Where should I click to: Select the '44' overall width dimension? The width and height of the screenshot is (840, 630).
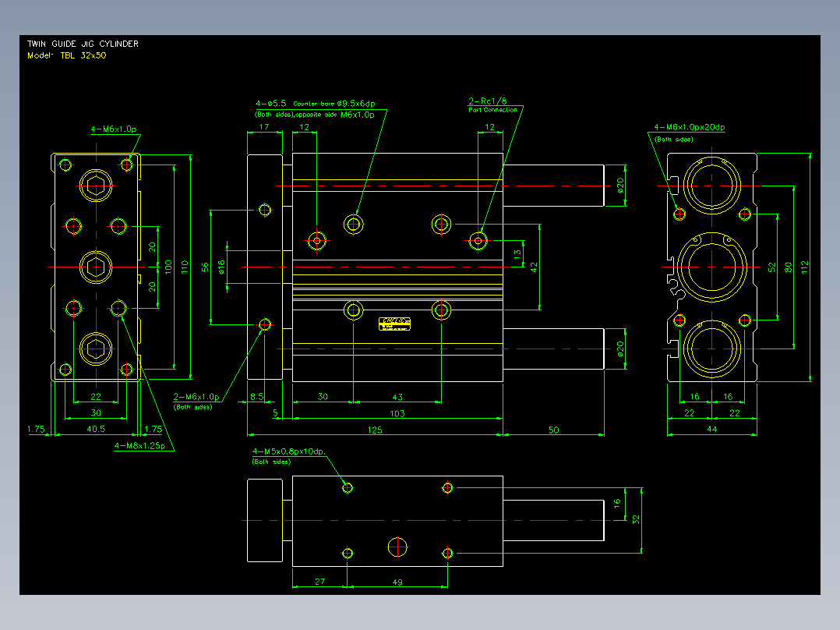712,429
